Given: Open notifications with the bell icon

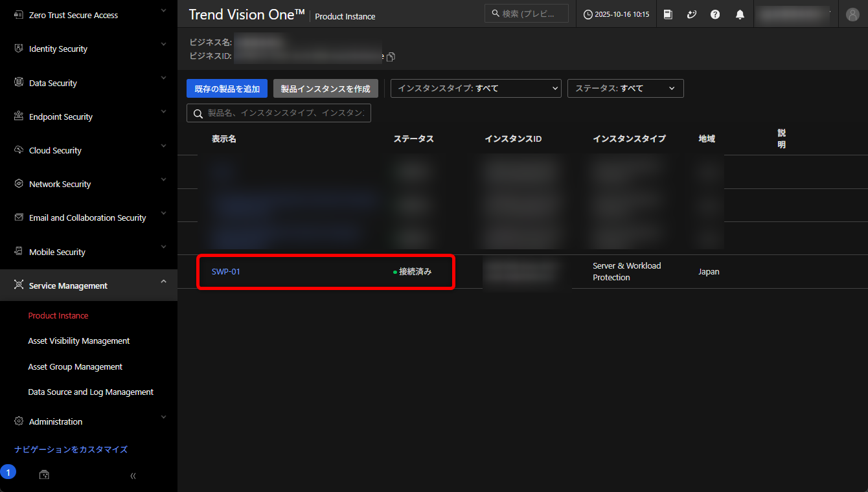Looking at the screenshot, I should click(740, 14).
